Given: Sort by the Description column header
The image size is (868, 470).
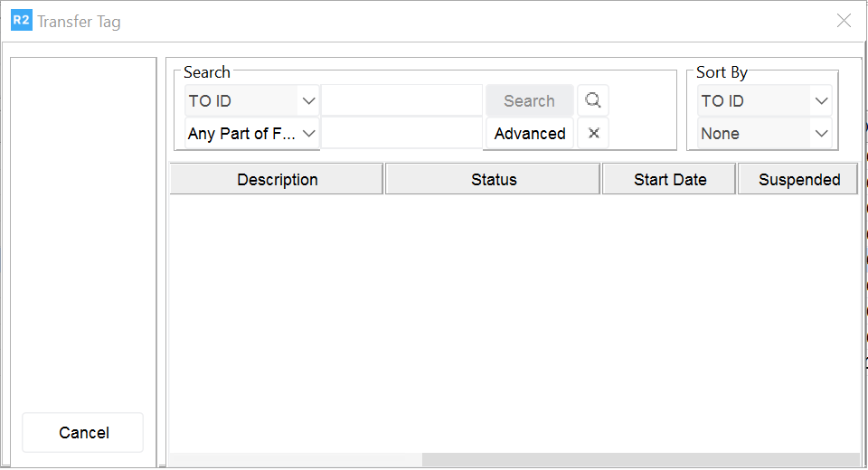Looking at the screenshot, I should [x=277, y=179].
